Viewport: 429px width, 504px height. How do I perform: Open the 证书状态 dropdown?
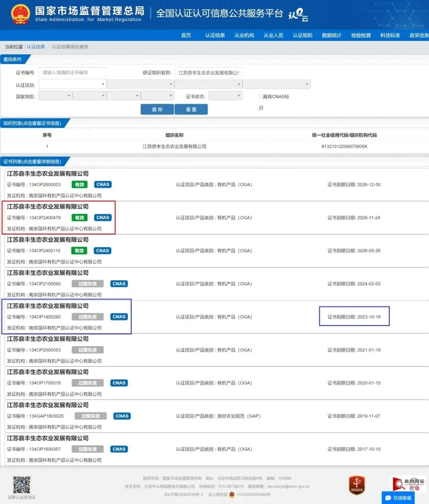pos(225,96)
